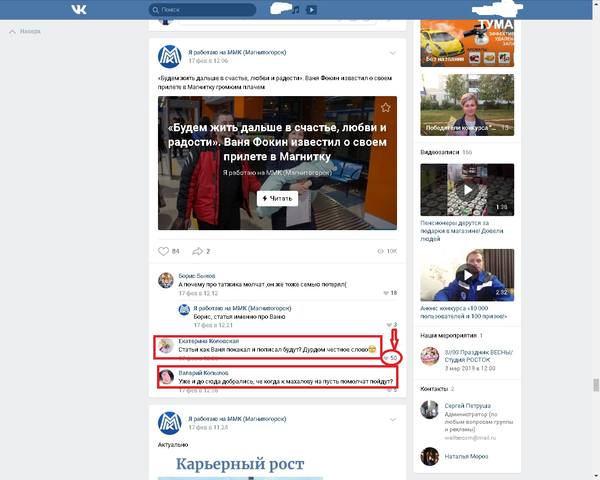Open Борис Быков commenter avatar

pos(166,280)
